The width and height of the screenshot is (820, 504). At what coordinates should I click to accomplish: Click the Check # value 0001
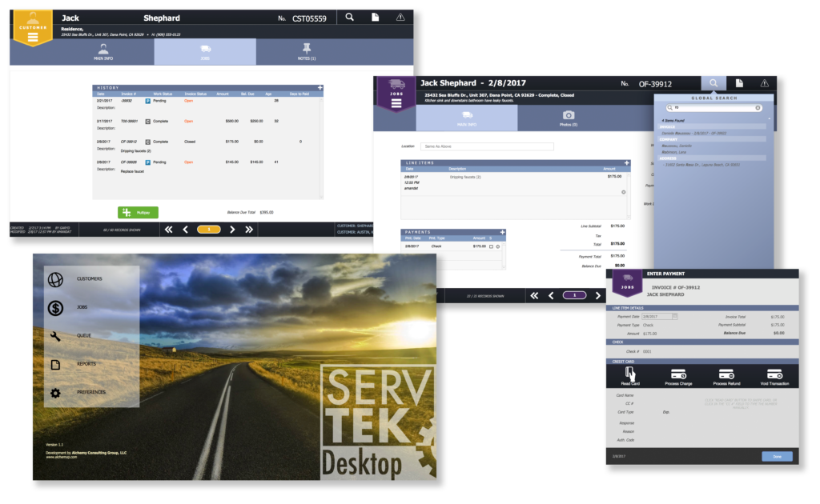647,351
